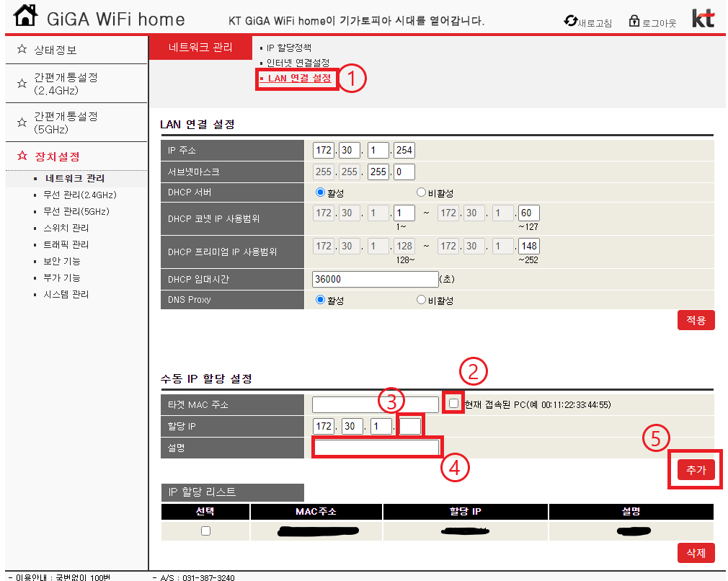
Task: Click the 할당 IP last octet field
Action: pos(410,426)
